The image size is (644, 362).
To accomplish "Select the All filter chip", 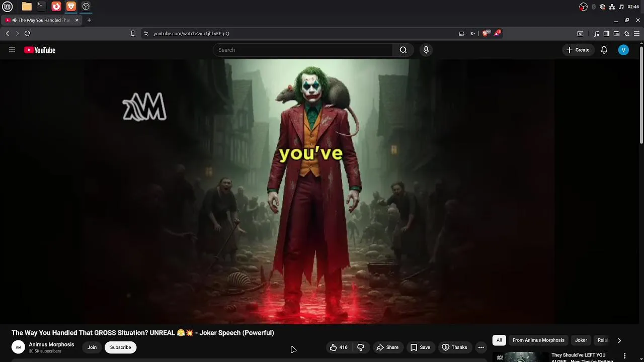I will pos(499,340).
